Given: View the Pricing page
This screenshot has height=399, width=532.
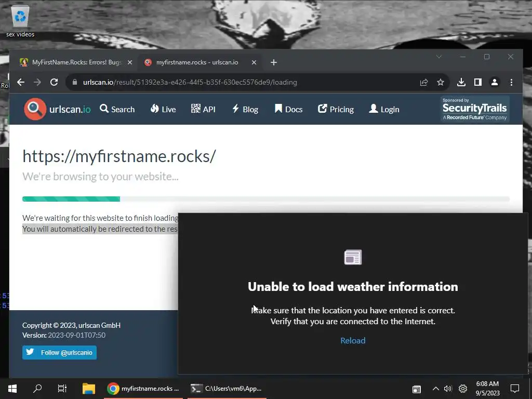Looking at the screenshot, I should tap(336, 109).
